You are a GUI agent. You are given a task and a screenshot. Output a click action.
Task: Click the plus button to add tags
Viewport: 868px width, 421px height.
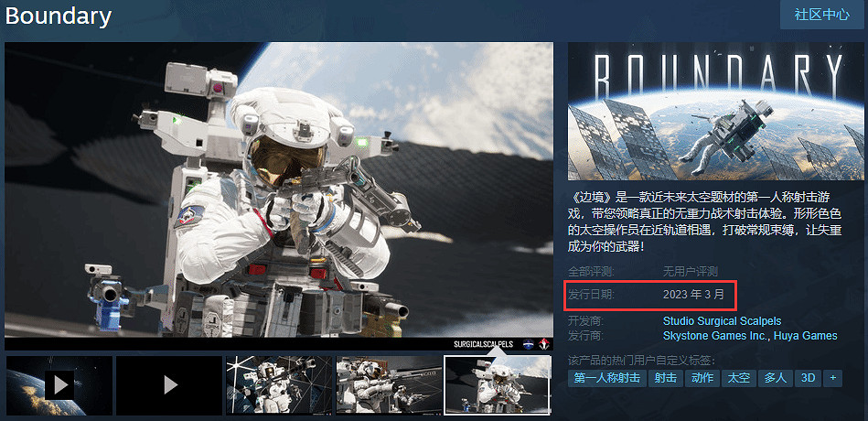tap(832, 378)
